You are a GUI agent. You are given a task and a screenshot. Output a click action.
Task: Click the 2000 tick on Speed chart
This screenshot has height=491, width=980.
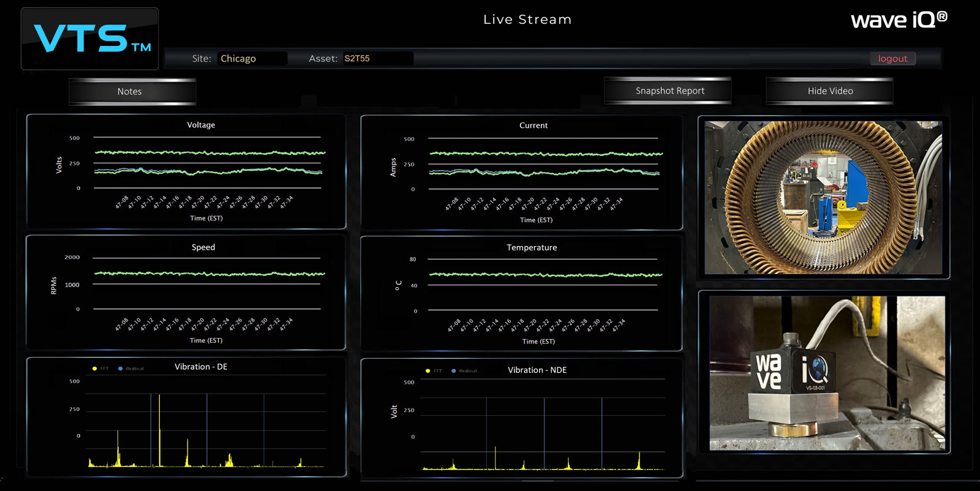click(72, 258)
